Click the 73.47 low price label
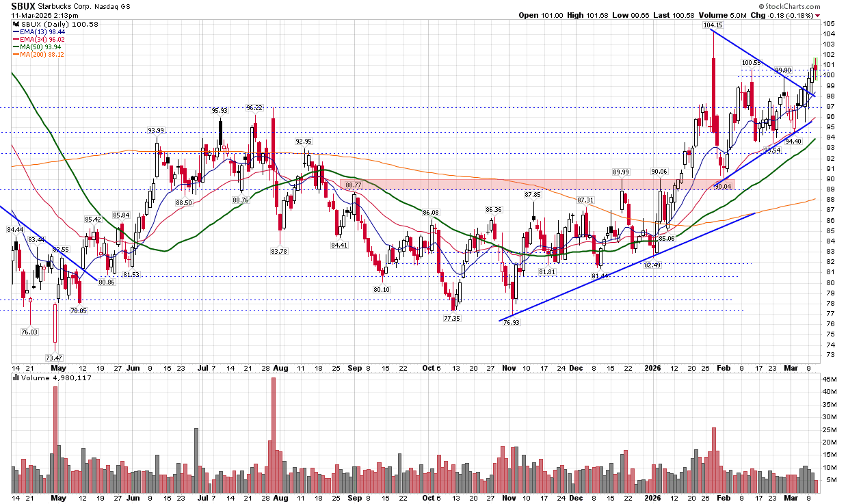This screenshot has height=504, width=848. point(55,358)
